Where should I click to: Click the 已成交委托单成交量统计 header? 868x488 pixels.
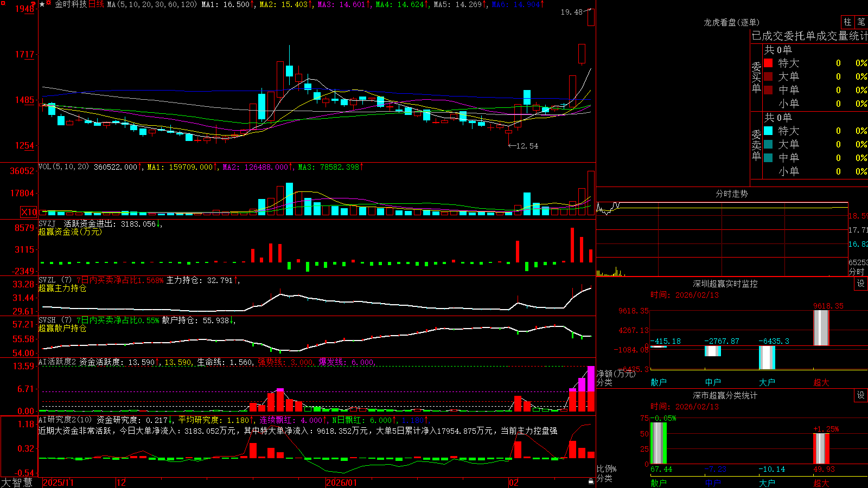click(809, 36)
